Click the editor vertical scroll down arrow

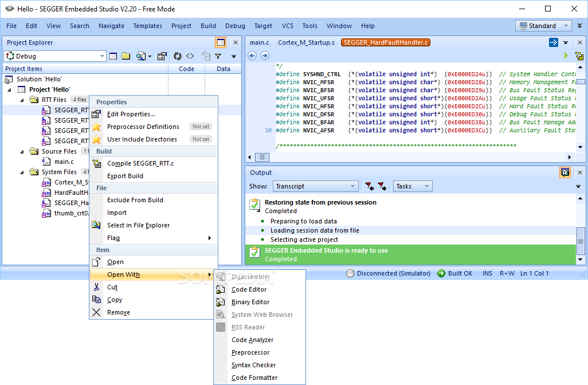tap(580, 147)
